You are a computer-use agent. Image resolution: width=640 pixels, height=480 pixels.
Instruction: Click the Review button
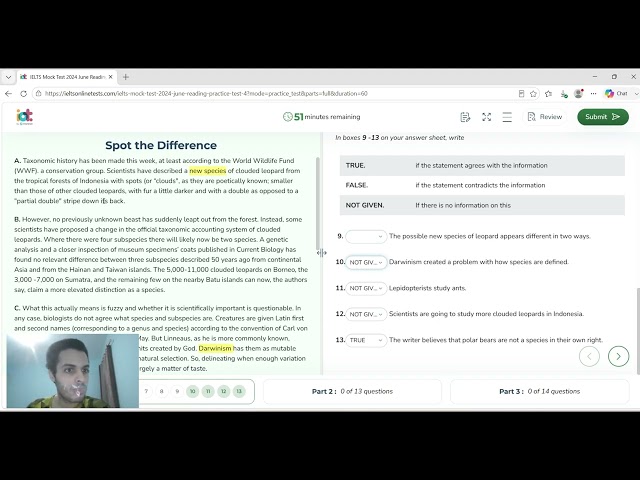tap(545, 117)
